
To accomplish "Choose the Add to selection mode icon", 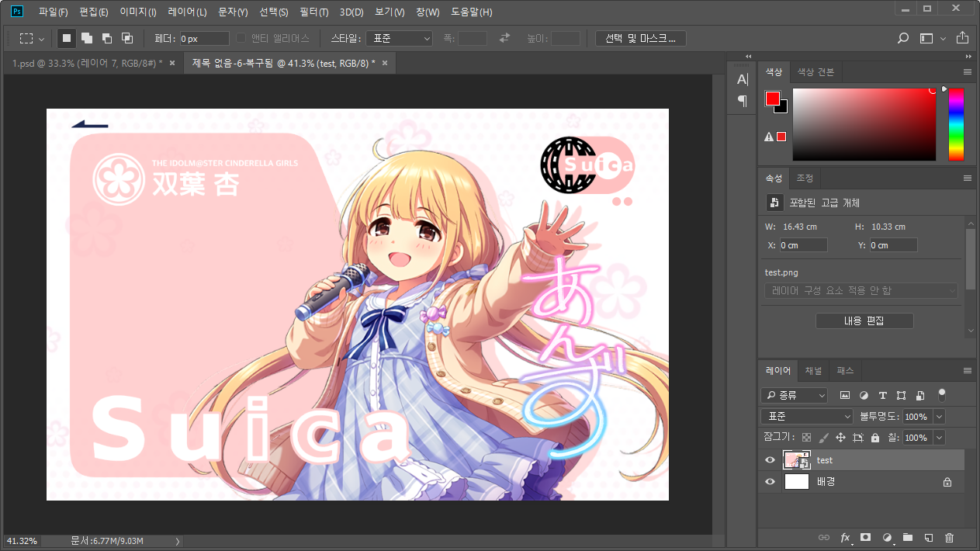I will [x=87, y=38].
